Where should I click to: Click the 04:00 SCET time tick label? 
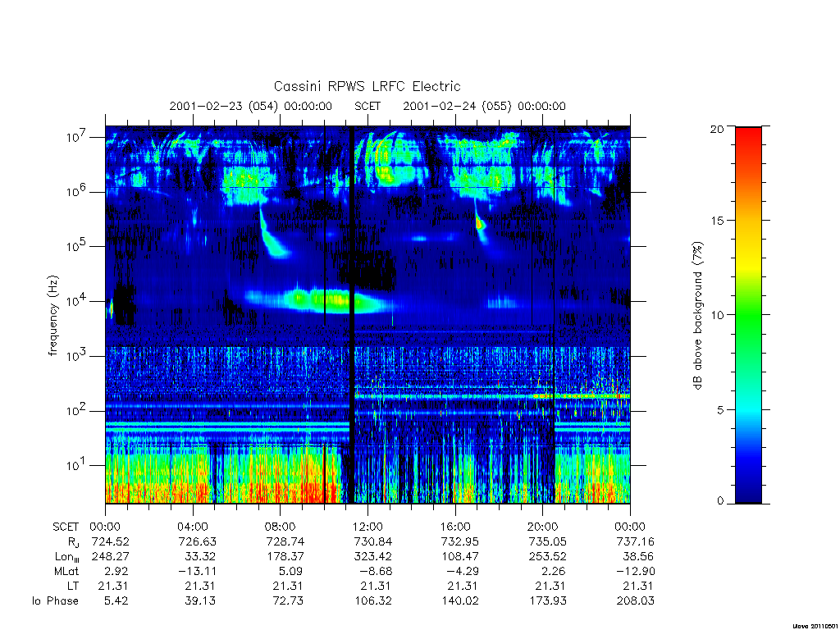pos(192,527)
